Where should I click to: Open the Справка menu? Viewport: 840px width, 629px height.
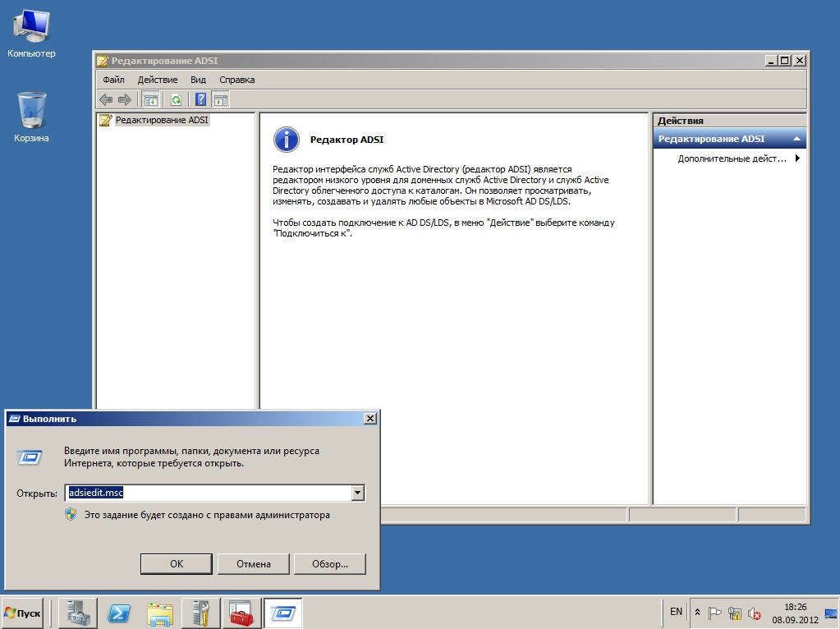(x=236, y=80)
